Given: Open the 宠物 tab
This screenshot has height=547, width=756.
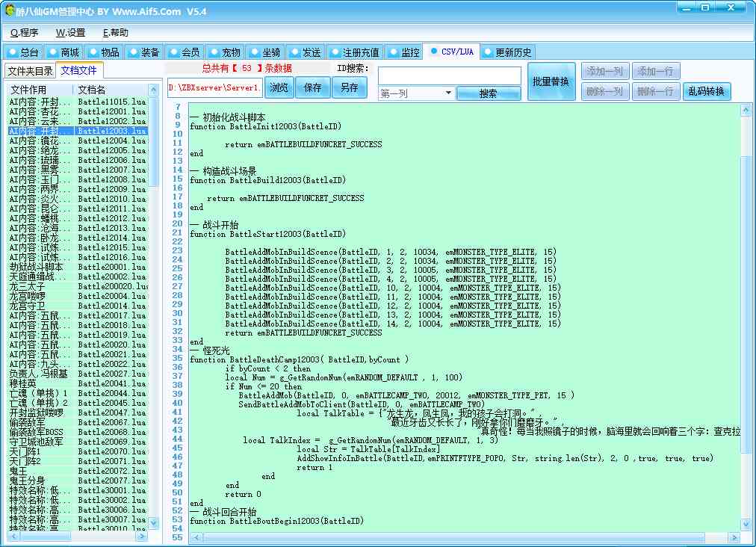Looking at the screenshot, I should pyautogui.click(x=225, y=52).
